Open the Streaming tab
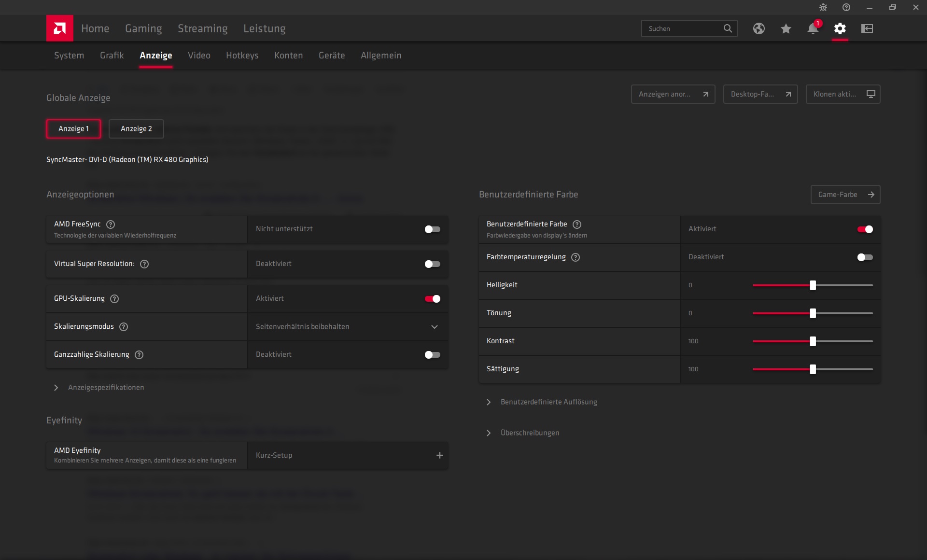 point(203,28)
